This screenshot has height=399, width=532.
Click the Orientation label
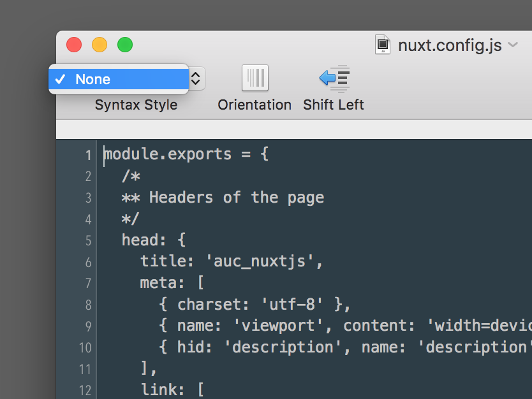coord(255,105)
